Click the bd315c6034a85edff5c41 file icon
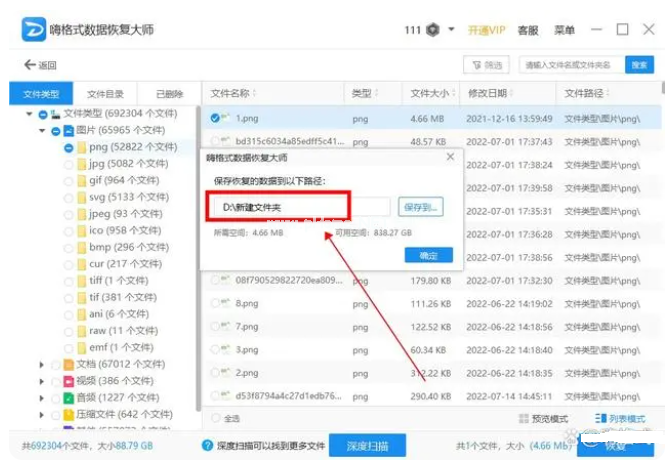Image resolution: width=666 pixels, height=463 pixels. point(226,141)
